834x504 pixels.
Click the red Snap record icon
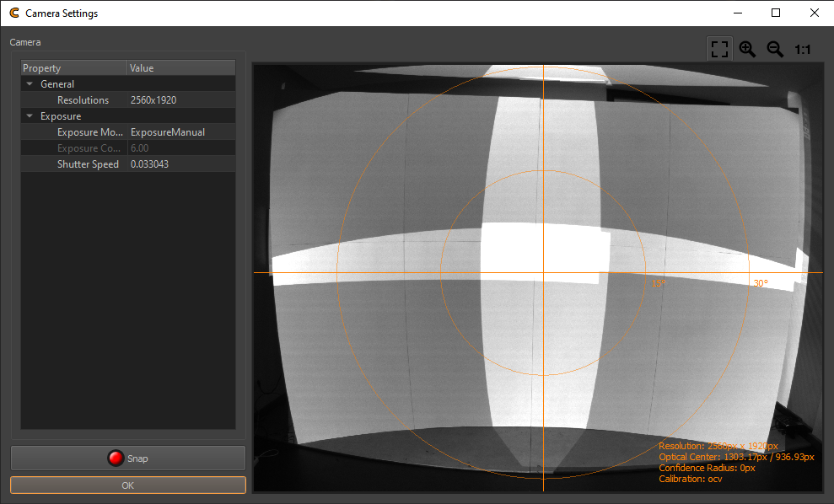[116, 458]
